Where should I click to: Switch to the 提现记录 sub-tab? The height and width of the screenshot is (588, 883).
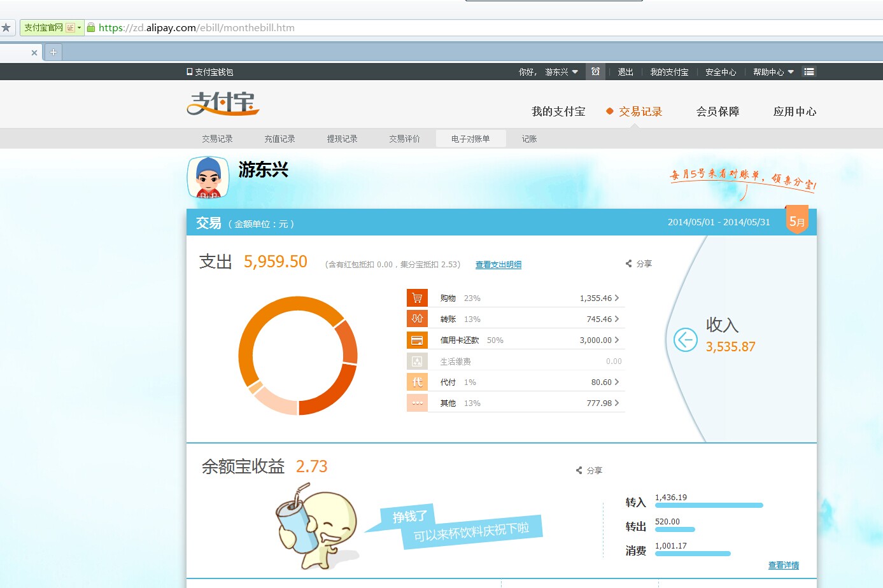pyautogui.click(x=342, y=139)
